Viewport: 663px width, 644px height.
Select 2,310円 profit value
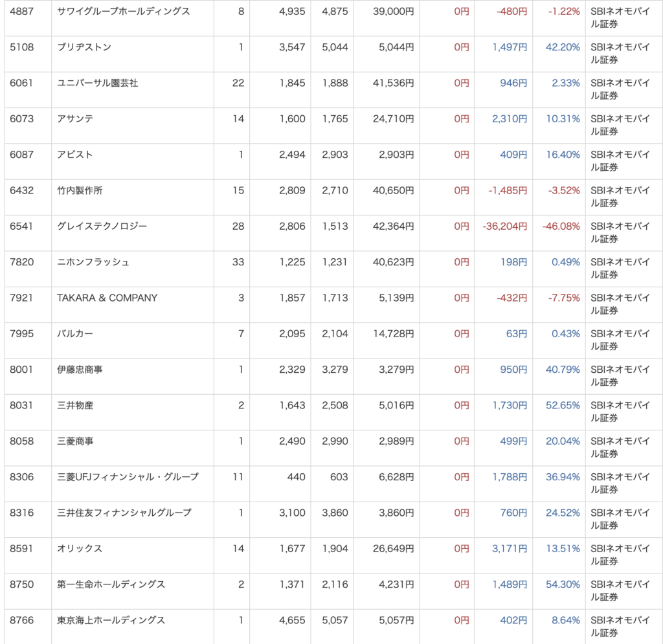coord(510,118)
